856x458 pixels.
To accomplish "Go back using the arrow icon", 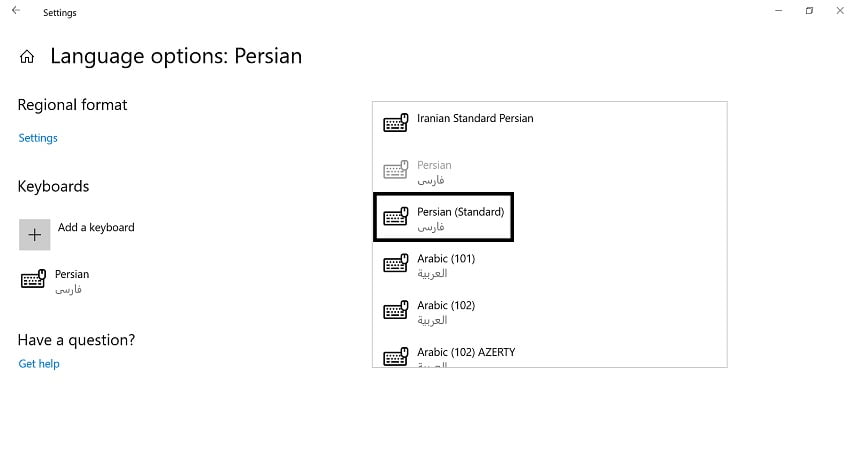I will pyautogui.click(x=16, y=10).
